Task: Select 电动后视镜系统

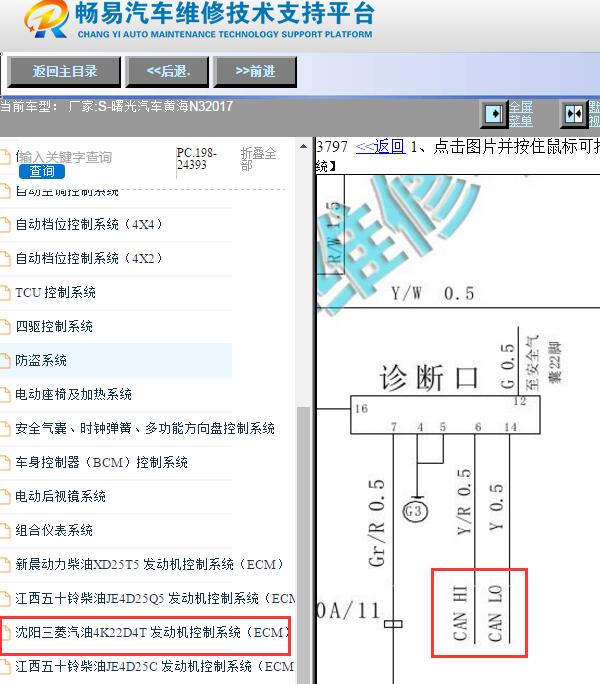Action: pyautogui.click(x=61, y=497)
